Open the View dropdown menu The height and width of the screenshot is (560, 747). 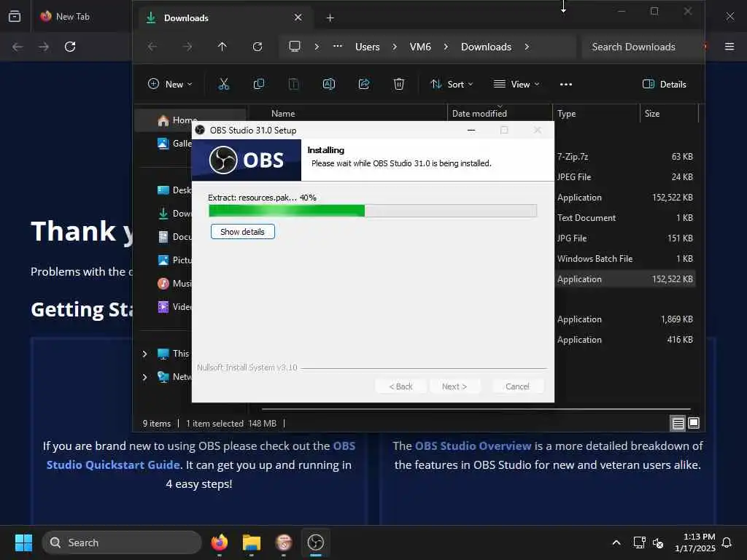point(516,85)
